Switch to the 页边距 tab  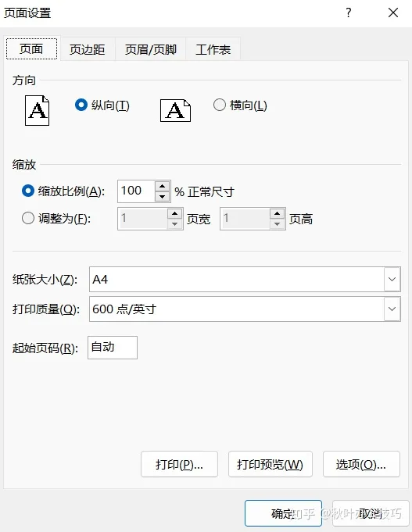88,49
